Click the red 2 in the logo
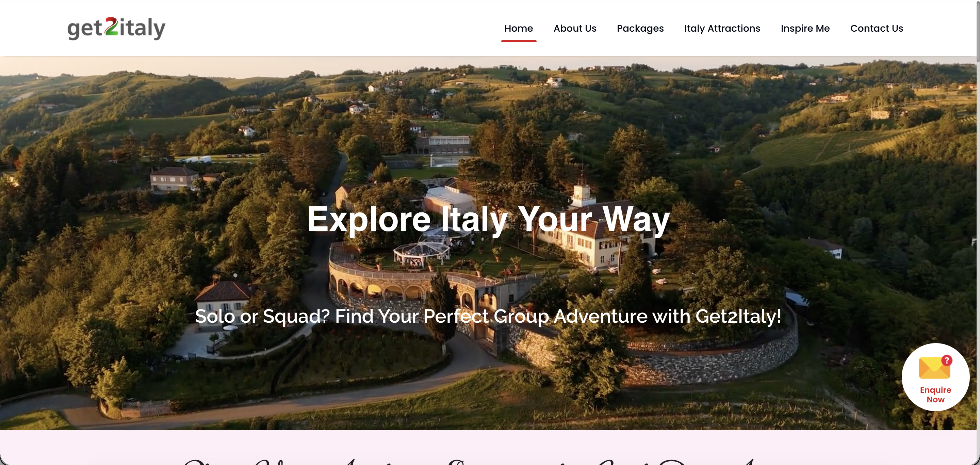Image resolution: width=980 pixels, height=465 pixels. (x=112, y=26)
